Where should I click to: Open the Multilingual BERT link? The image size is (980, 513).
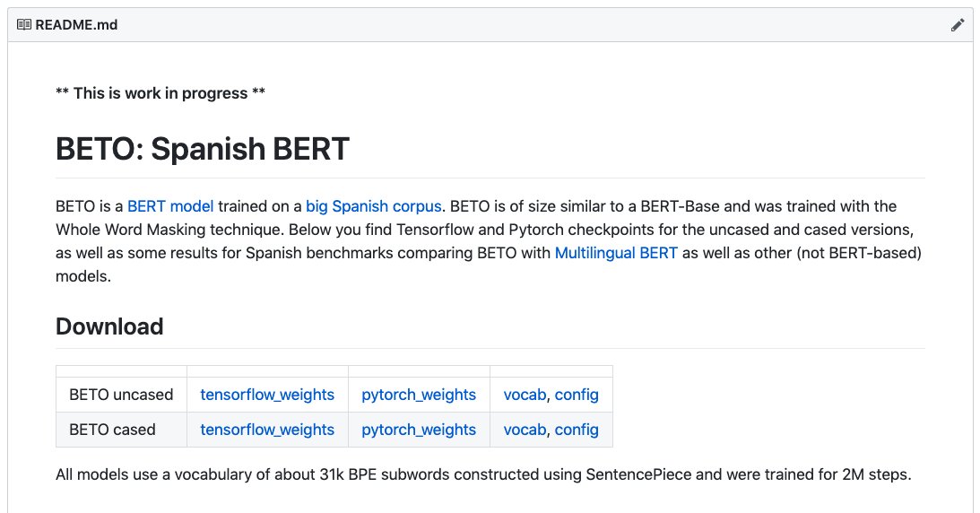[616, 253]
